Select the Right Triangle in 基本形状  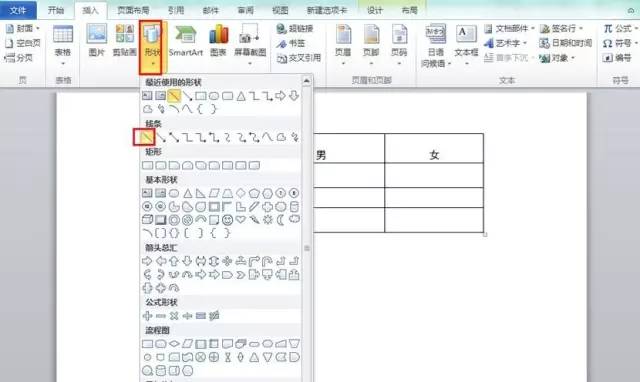200,193
